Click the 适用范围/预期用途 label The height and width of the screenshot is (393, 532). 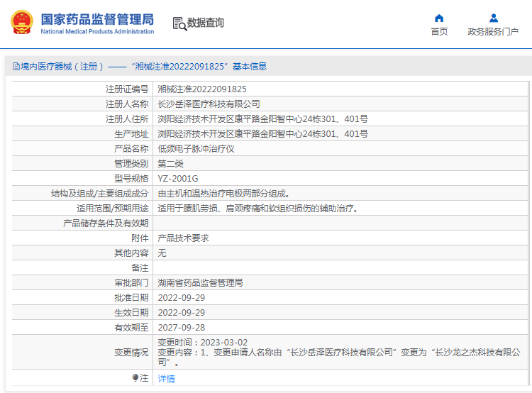(x=113, y=209)
